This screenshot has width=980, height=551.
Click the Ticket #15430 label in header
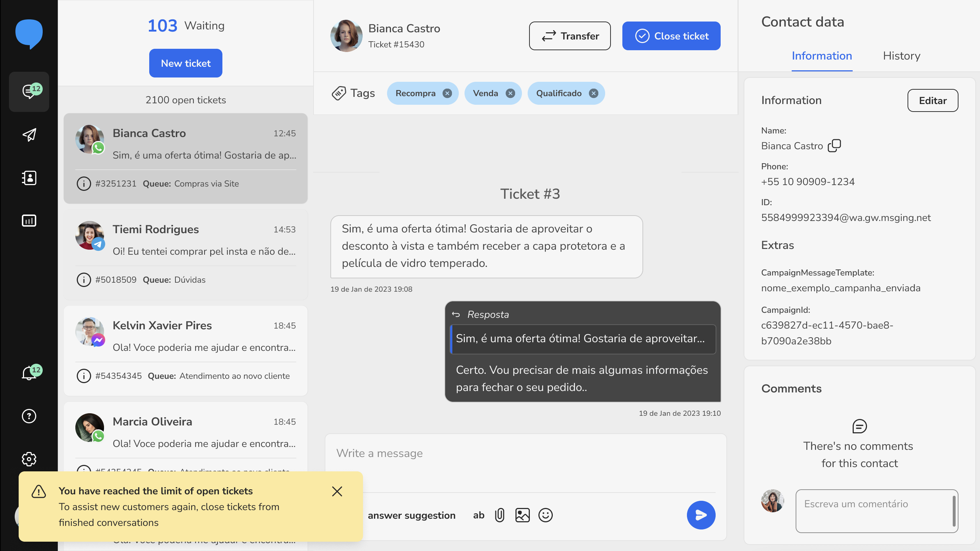click(396, 44)
